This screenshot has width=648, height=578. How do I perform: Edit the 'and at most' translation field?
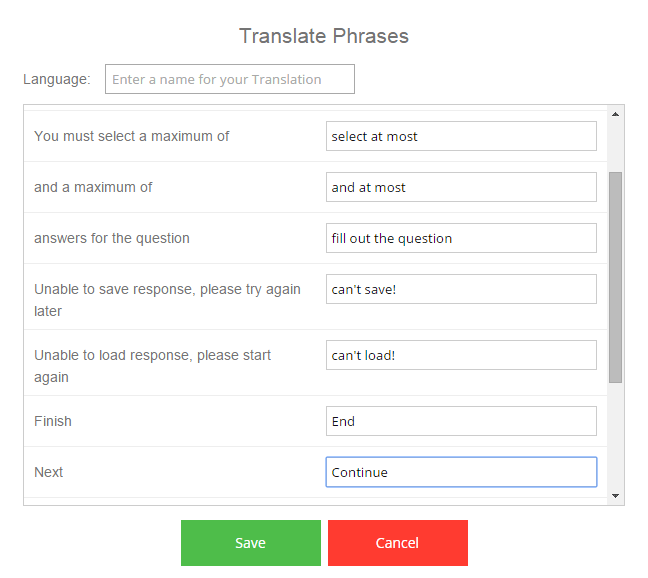click(x=461, y=187)
